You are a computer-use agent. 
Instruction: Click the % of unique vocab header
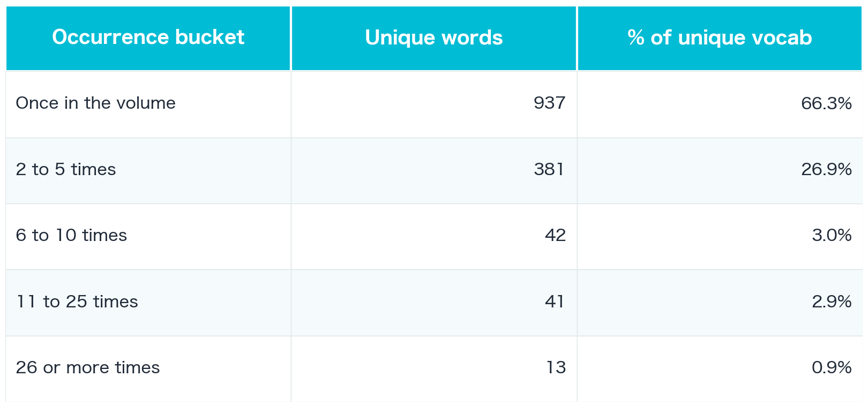click(x=719, y=37)
